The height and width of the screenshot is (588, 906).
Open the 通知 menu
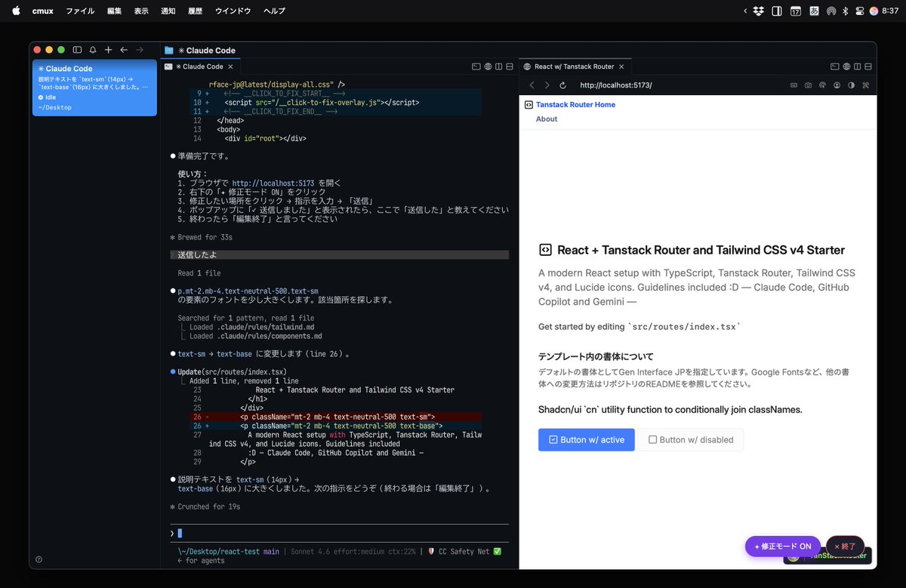tap(168, 11)
